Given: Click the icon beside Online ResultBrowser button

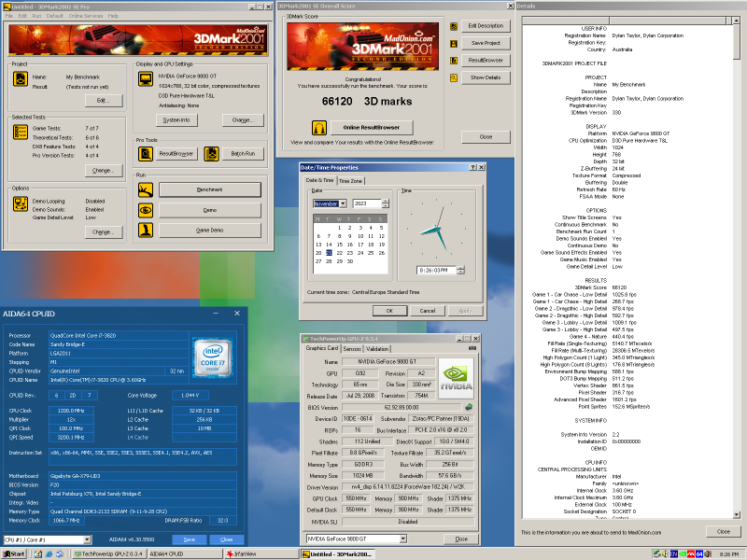Looking at the screenshot, I should pos(318,127).
